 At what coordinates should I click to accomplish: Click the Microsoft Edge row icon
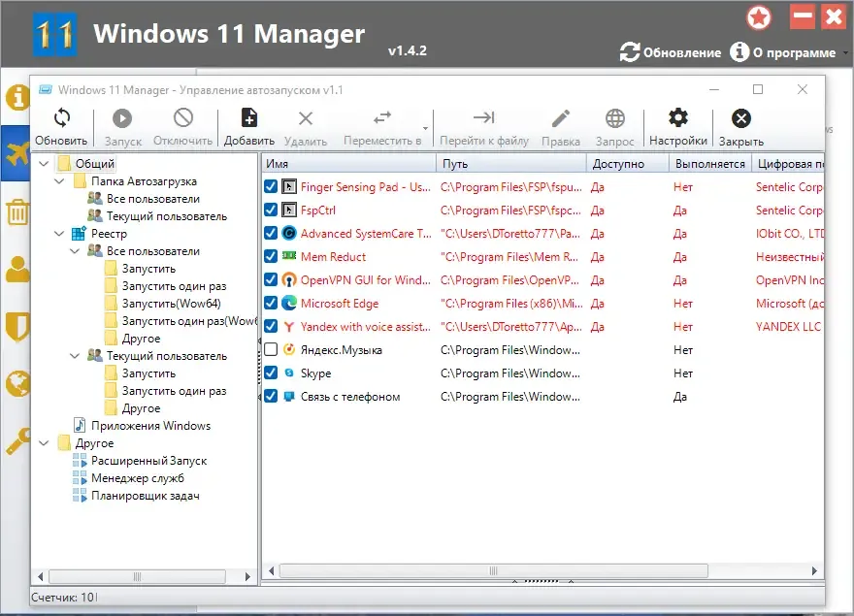(x=289, y=304)
